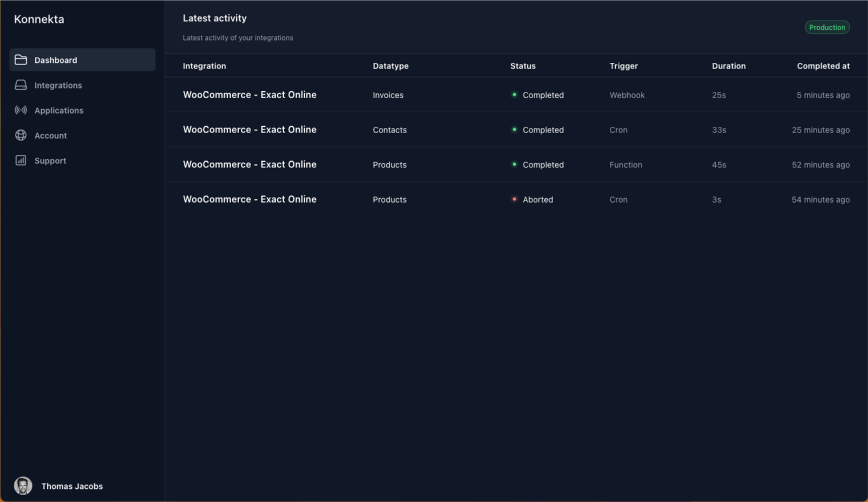The width and height of the screenshot is (868, 502).
Task: Click the Function trigger cell
Action: coord(625,164)
